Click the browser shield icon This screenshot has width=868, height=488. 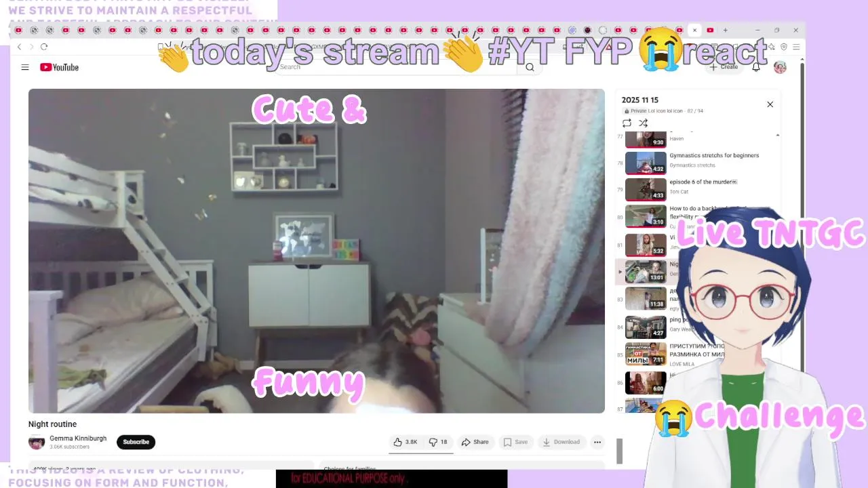point(784,47)
